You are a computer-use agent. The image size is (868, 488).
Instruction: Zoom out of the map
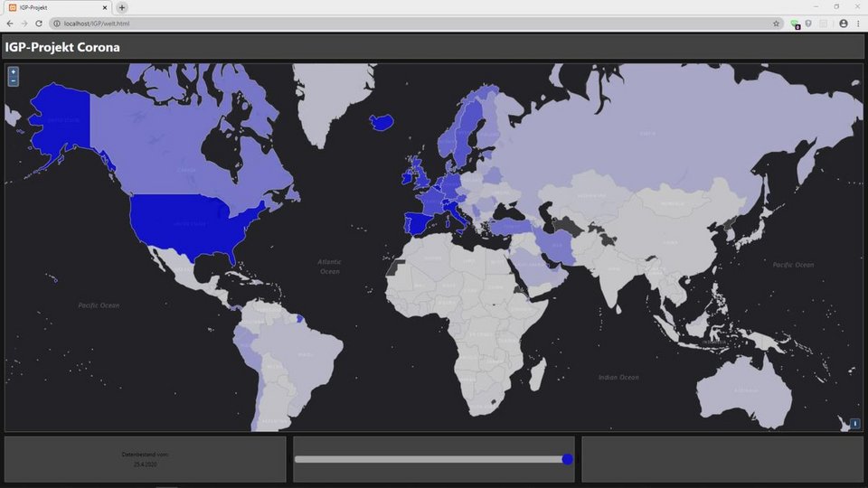(x=13, y=81)
